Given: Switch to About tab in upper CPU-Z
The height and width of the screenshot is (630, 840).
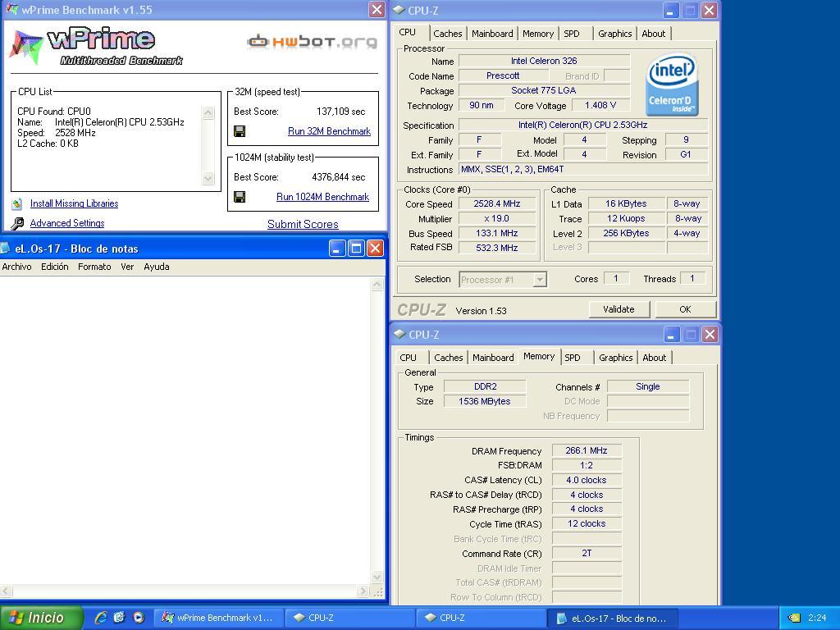Looking at the screenshot, I should 654,33.
